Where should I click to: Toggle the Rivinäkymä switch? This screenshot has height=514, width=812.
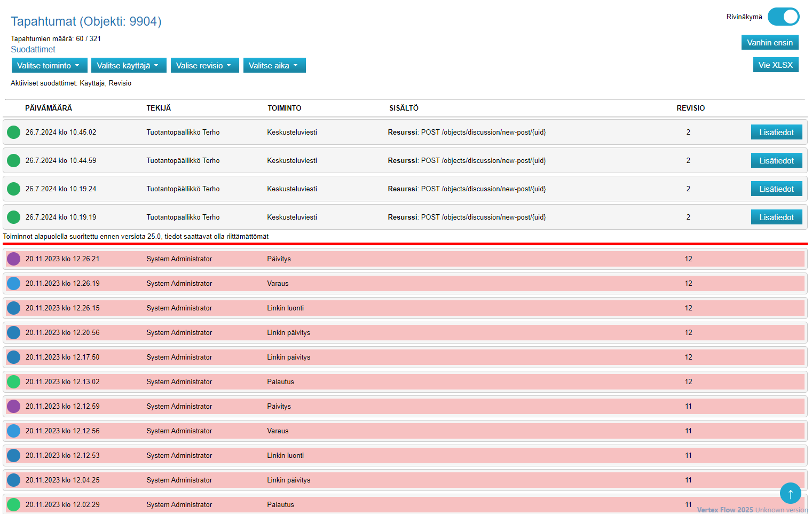click(783, 17)
